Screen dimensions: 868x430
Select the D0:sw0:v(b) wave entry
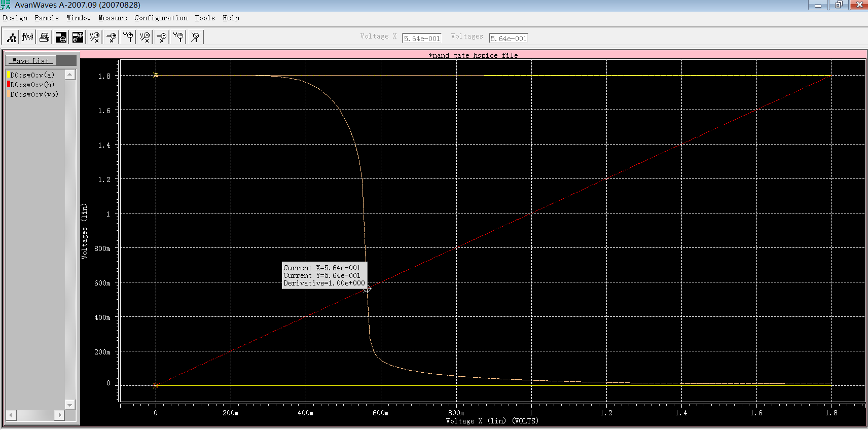(32, 85)
